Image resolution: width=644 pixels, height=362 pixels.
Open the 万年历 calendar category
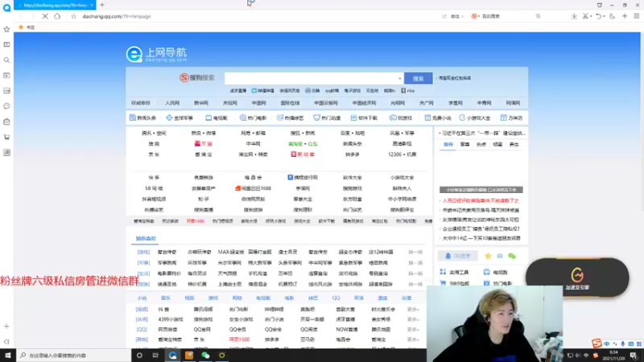[511, 117]
